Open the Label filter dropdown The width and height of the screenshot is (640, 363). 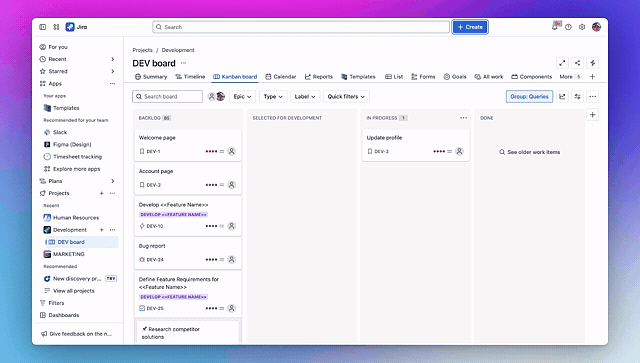coord(305,97)
